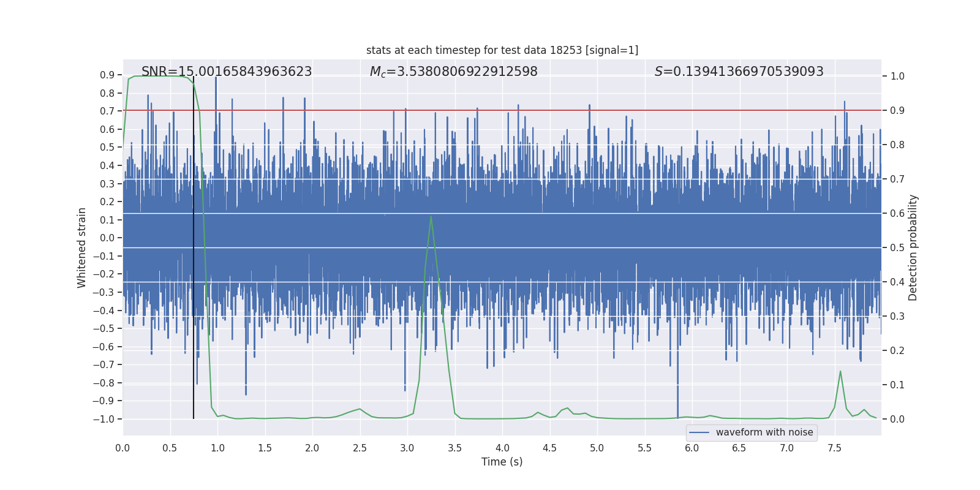Viewport: 980px width, 490px height.
Task: Click the S=0.13941366970539093 annotation
Action: 739,72
